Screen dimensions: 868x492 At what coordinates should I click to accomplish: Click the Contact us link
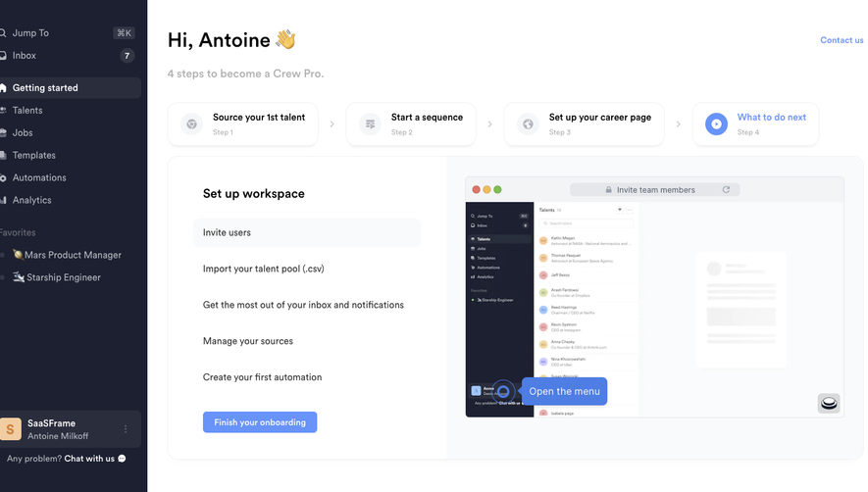(842, 40)
